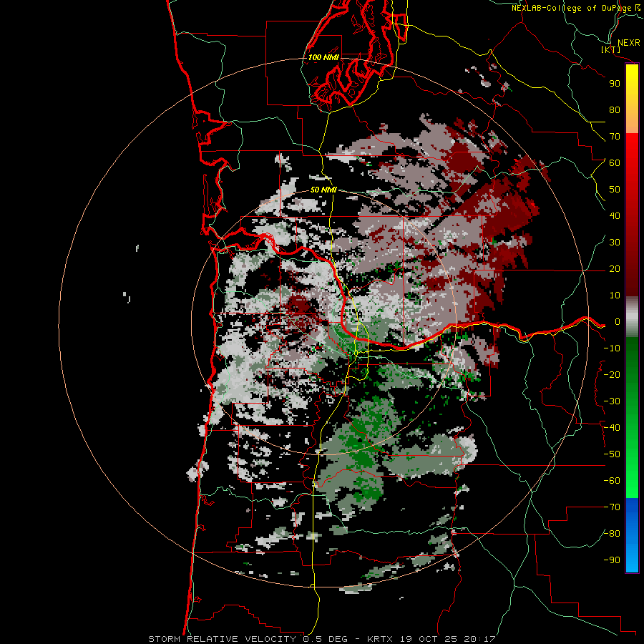Viewport: 644px width, 644px height.
Task: Click the "NEXR" label above the color bar
Action: pos(629,43)
